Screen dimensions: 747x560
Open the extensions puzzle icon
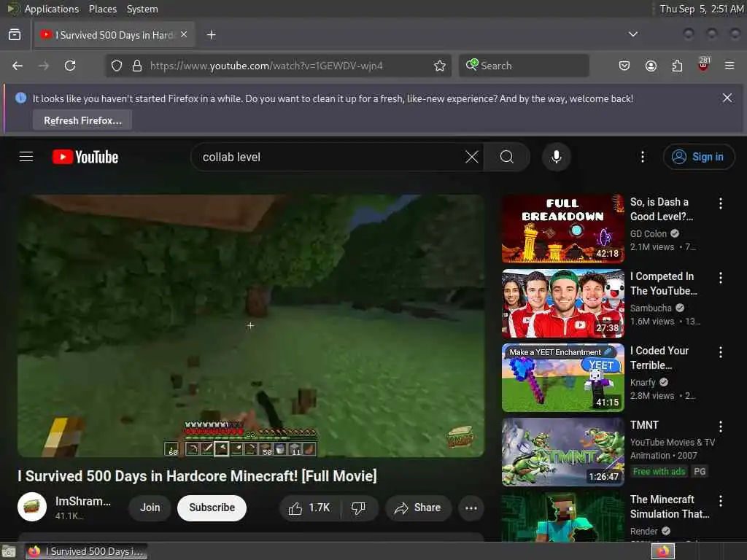[x=677, y=66]
